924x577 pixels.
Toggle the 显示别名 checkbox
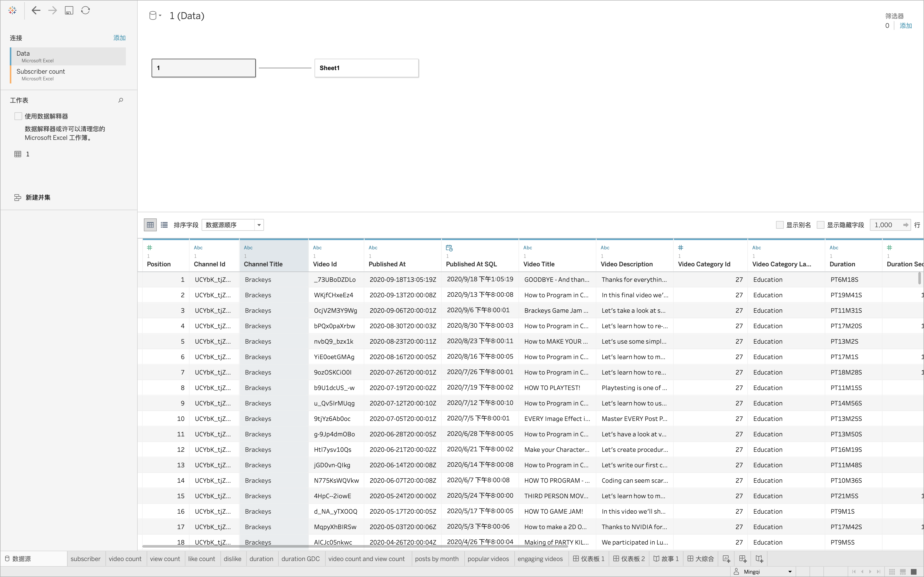(x=780, y=225)
